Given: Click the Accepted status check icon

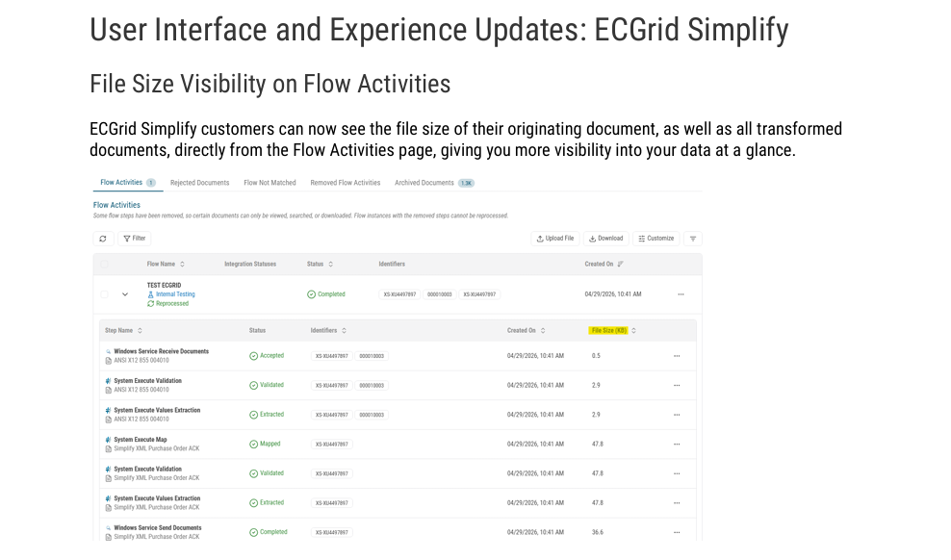Looking at the screenshot, I should pos(253,356).
